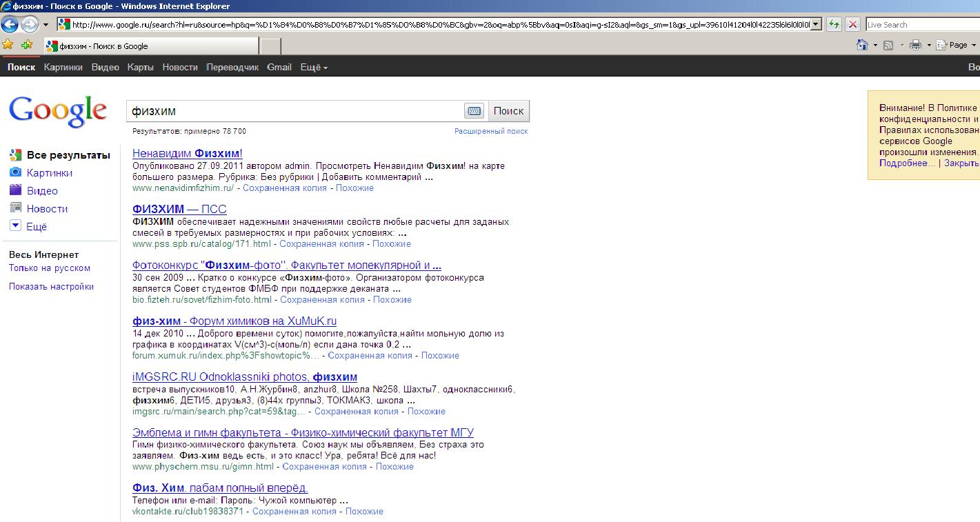
Task: Open Видео in the Google top bar
Action: click(106, 67)
